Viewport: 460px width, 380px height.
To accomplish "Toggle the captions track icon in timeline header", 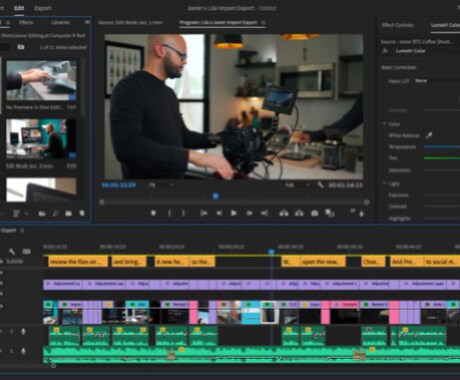I will point(26,251).
